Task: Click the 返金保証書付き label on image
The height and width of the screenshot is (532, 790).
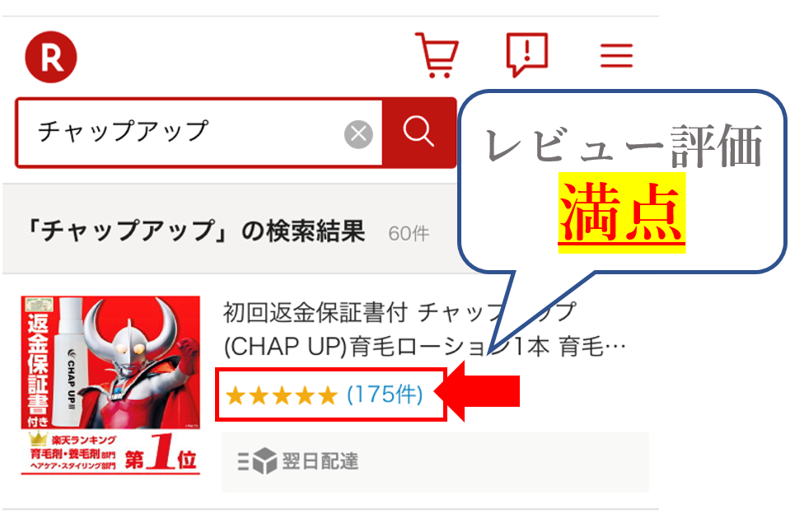Action: click(x=39, y=370)
